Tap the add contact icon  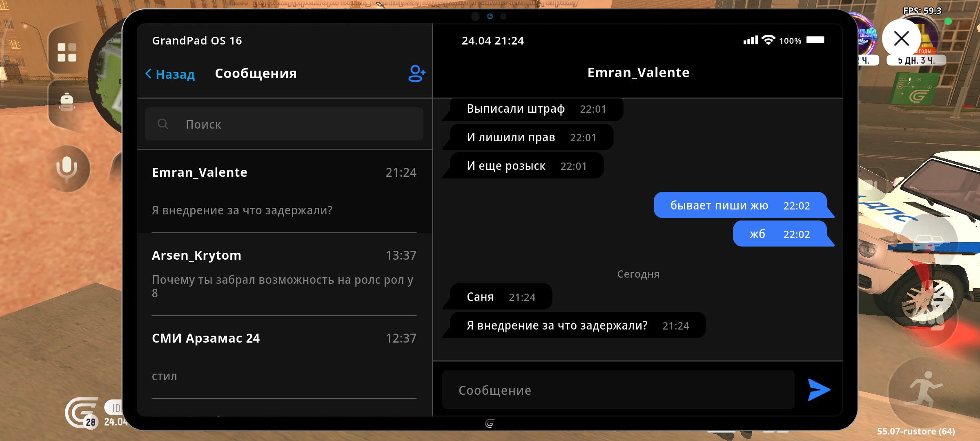click(x=416, y=74)
